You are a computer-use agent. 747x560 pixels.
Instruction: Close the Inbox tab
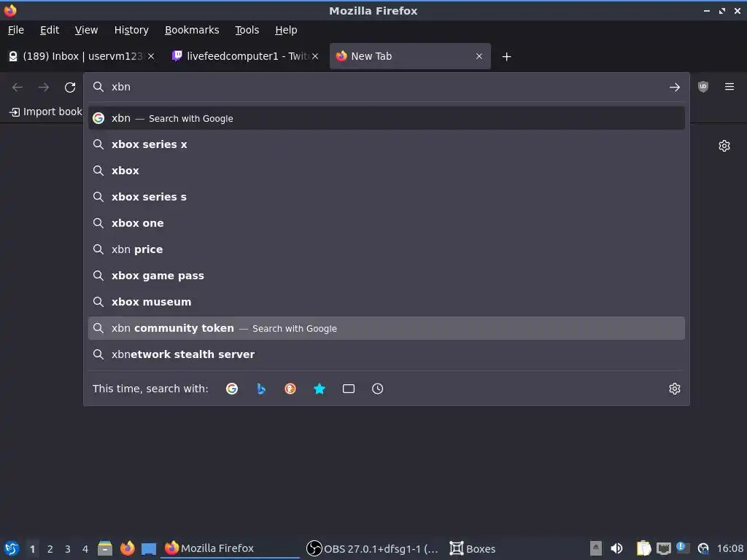(x=151, y=56)
